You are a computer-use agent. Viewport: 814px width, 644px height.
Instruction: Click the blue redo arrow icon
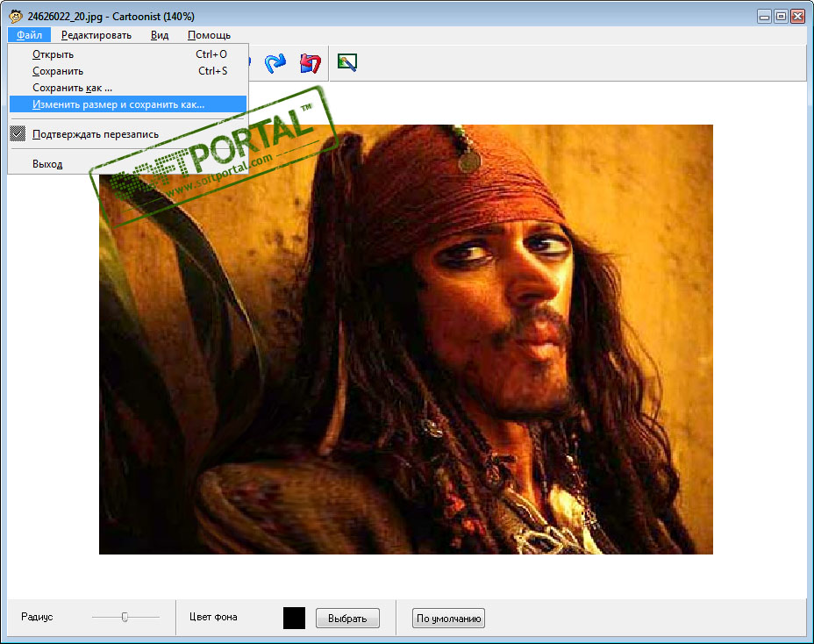click(x=275, y=62)
